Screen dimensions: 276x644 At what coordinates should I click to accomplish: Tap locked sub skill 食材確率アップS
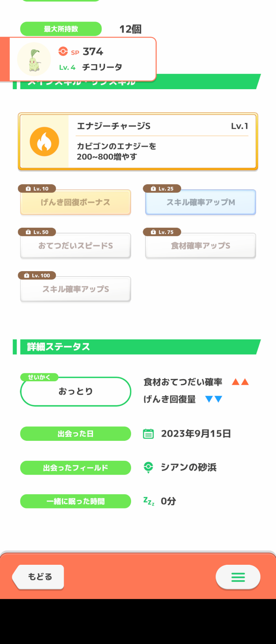click(x=201, y=246)
